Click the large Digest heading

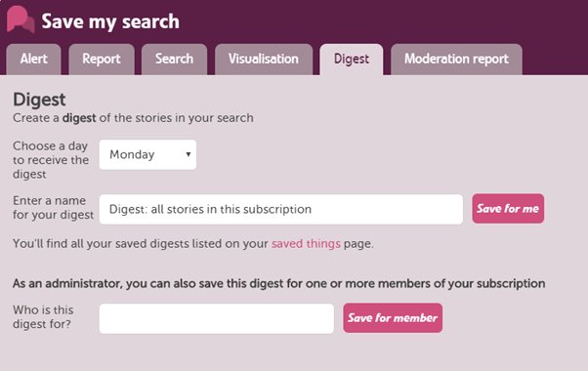(39, 100)
